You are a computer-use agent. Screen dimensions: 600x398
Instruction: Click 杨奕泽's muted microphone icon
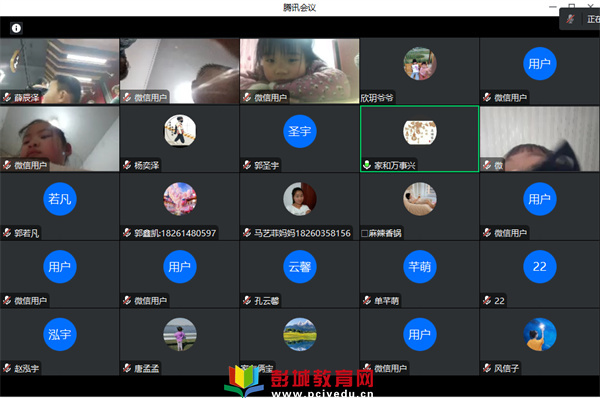tap(127, 165)
